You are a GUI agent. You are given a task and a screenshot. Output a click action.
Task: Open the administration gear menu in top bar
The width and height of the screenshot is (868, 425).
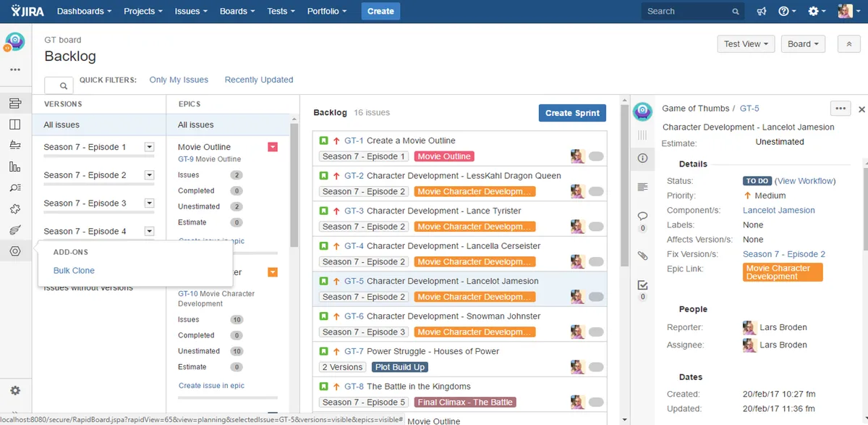[817, 12]
